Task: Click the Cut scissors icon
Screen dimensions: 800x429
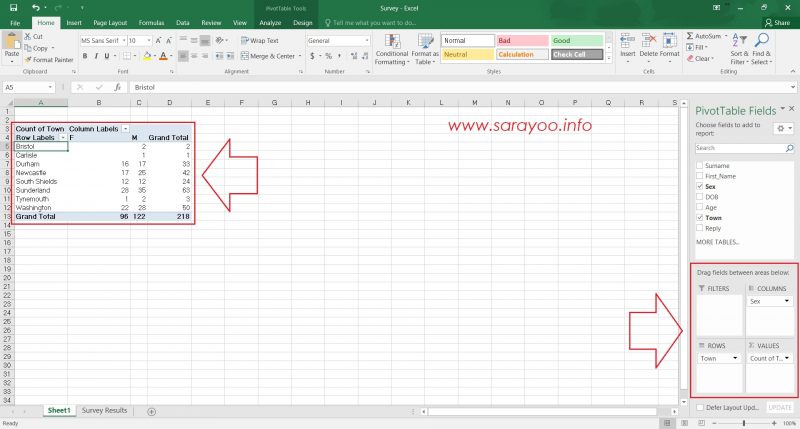Action: click(28, 37)
